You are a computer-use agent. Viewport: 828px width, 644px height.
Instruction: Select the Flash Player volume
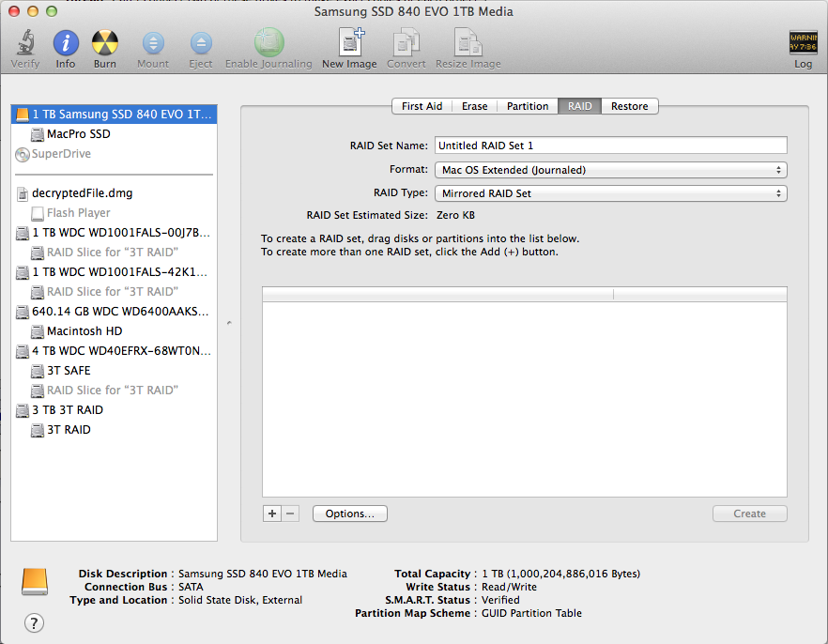tap(78, 213)
